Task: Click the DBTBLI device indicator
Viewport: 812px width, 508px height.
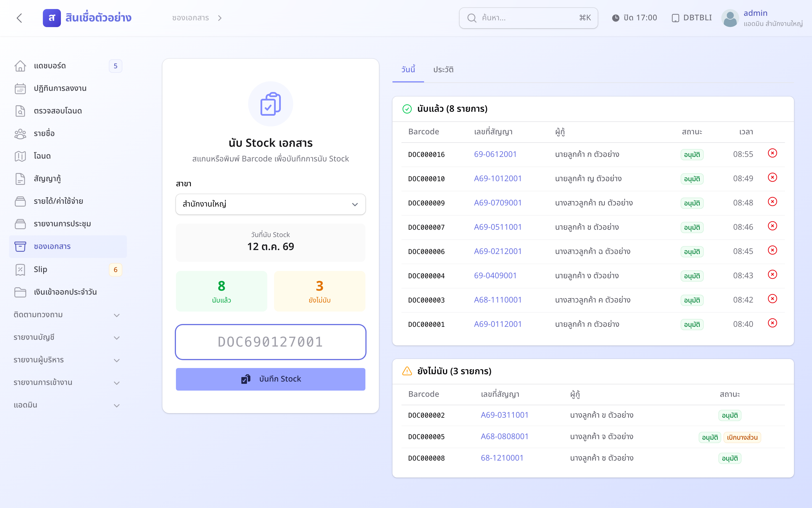Action: pos(692,18)
